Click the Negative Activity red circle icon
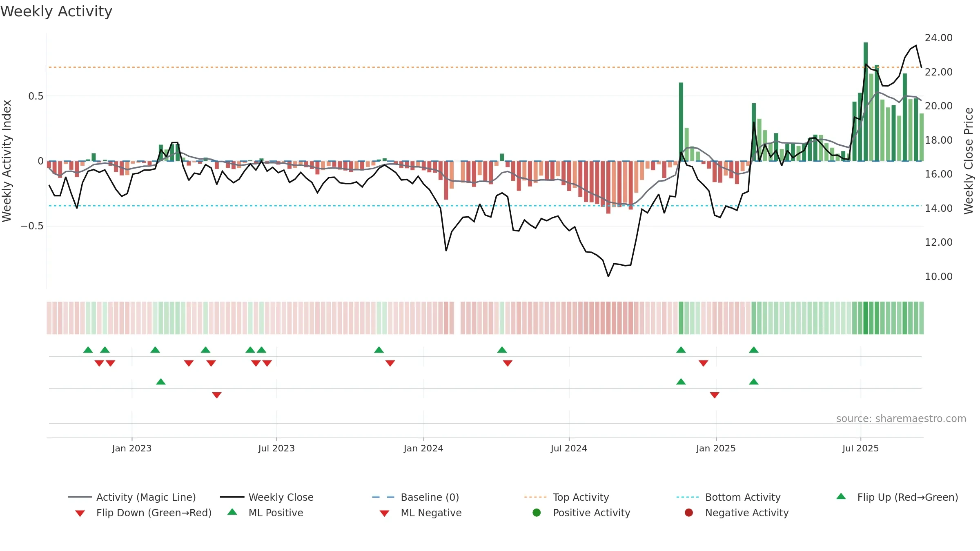980x551 pixels. pos(689,512)
